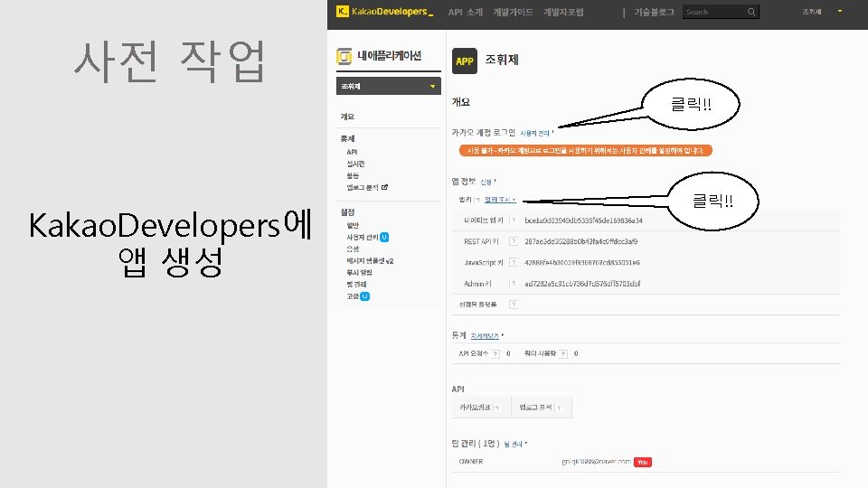
Task: Open help icon beside 설정된 플랫폼
Action: (x=514, y=305)
